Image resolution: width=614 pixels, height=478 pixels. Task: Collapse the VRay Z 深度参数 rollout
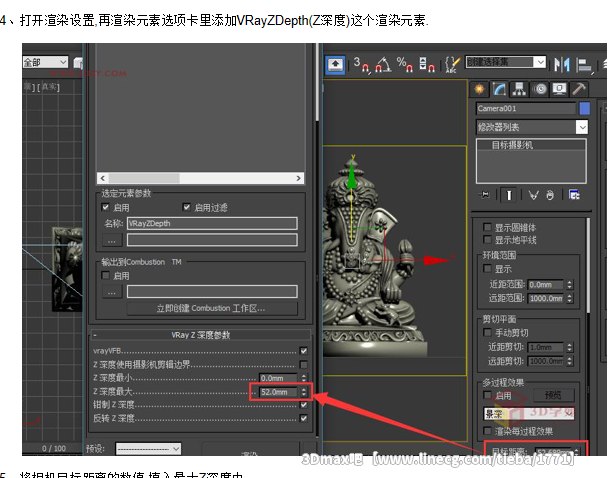pos(200,335)
